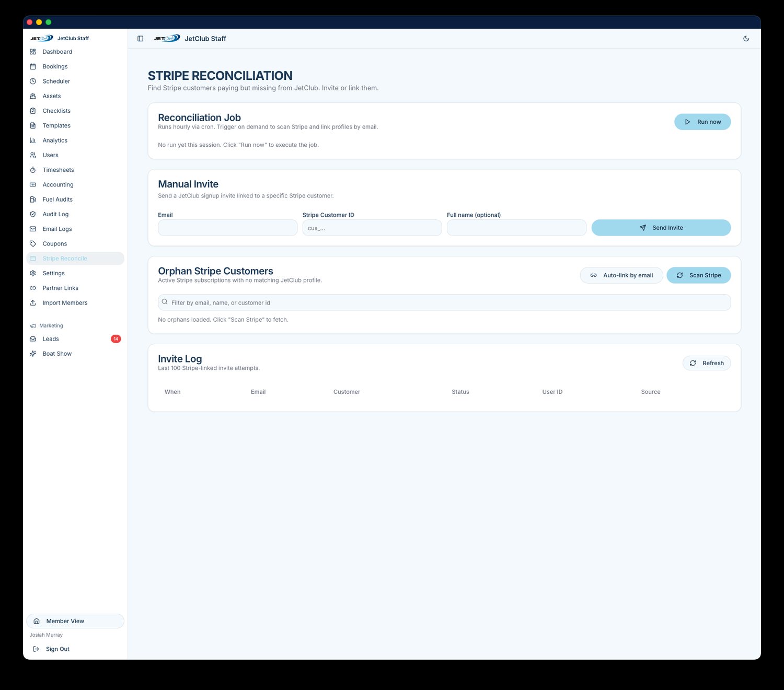Open the Scheduler section
784x690 pixels.
(x=75, y=81)
